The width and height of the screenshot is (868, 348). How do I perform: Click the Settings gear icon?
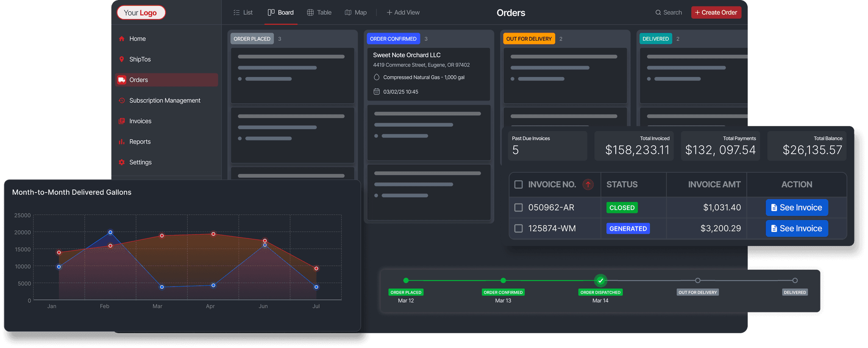click(122, 162)
